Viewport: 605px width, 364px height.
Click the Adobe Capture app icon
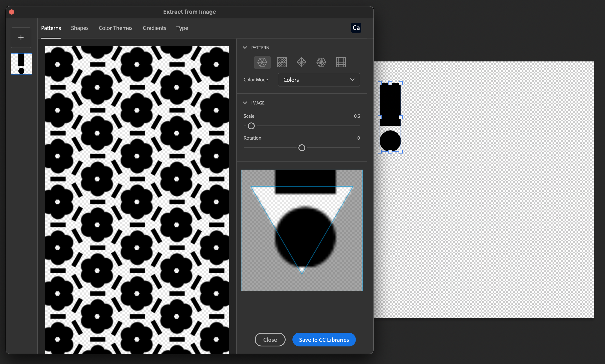tap(356, 28)
